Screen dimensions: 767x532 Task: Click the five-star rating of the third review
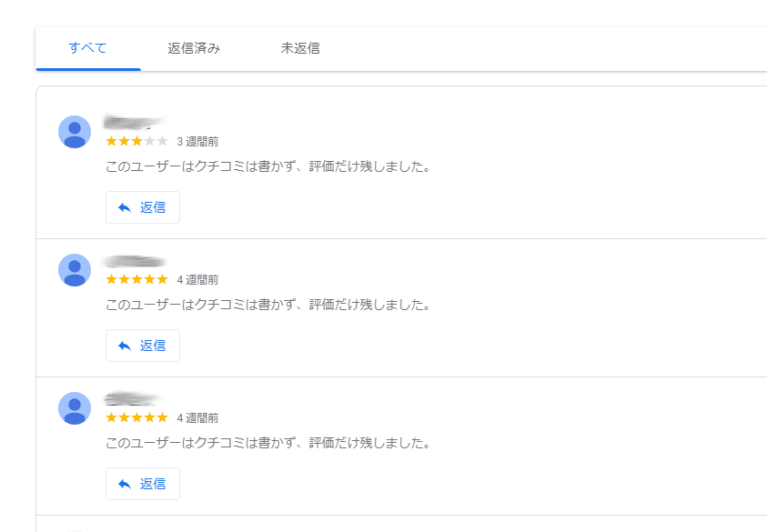pyautogui.click(x=137, y=417)
